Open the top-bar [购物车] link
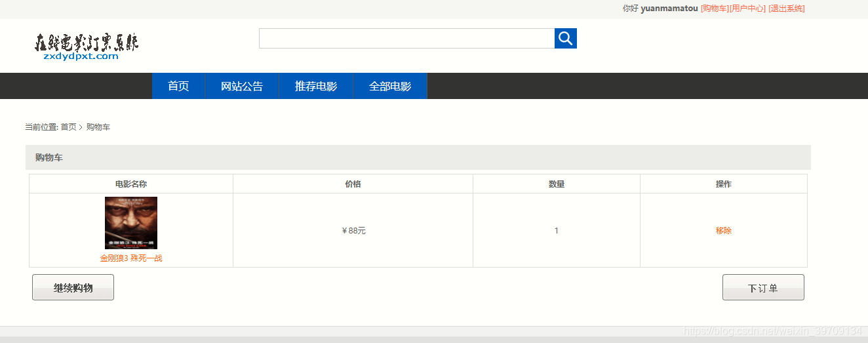This screenshot has width=868, height=343. coord(715,9)
